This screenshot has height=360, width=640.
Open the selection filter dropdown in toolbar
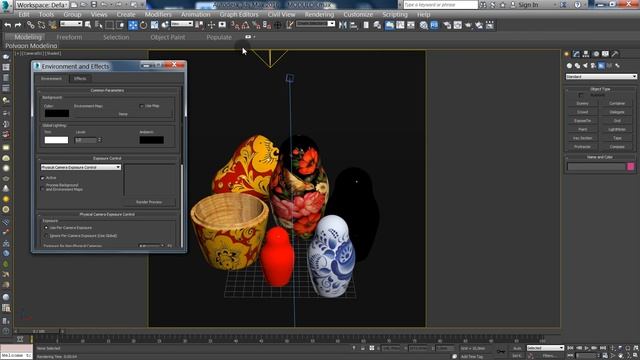71,24
